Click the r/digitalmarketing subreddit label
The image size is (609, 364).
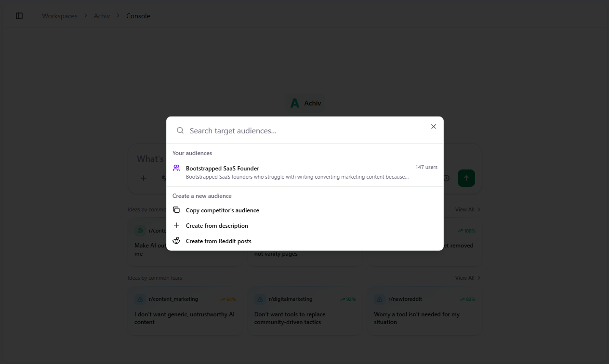291,299
